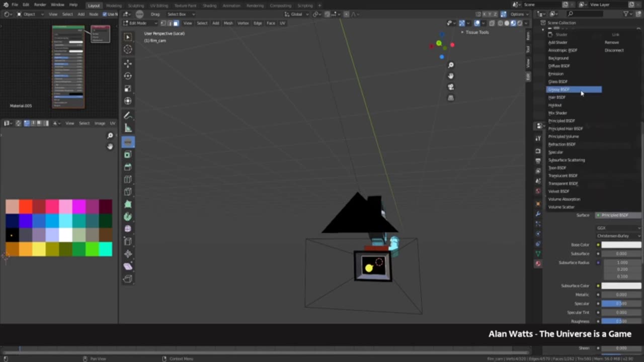Activate the Transform tool
This screenshot has width=644, height=362.
[x=128, y=101]
